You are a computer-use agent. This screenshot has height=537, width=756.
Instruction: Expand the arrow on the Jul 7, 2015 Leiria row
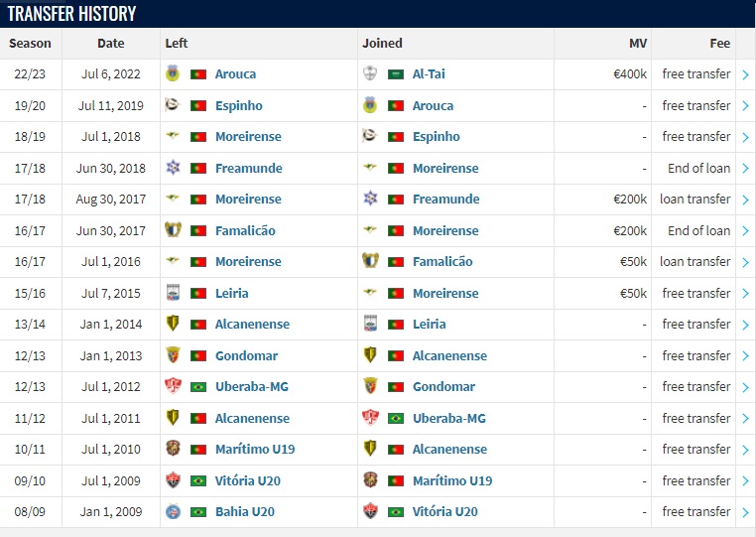coord(745,294)
